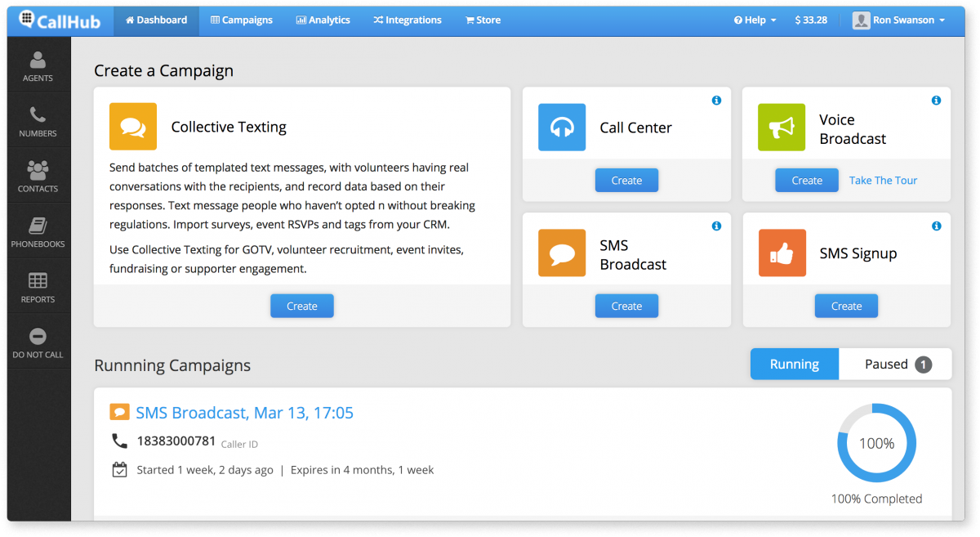The image size is (980, 537).
Task: Show info for Voice Broadcast campaign
Action: tap(936, 101)
